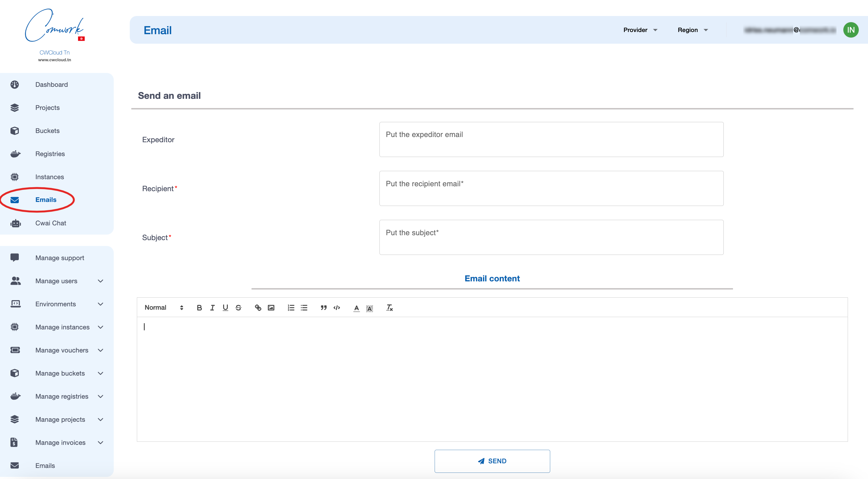This screenshot has width=868, height=479.
Task: Click the Emails navigation link
Action: pyautogui.click(x=46, y=199)
